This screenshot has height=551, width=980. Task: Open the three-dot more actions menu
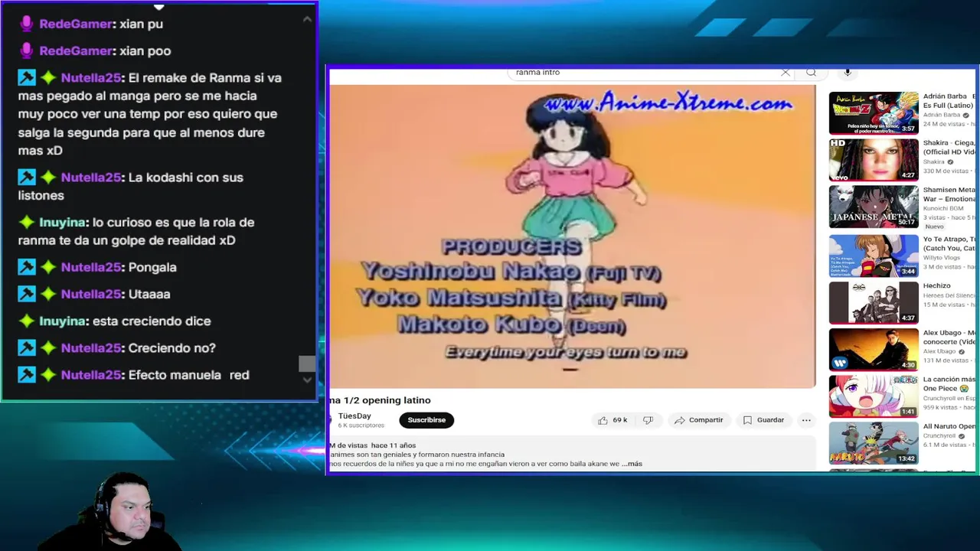click(806, 420)
